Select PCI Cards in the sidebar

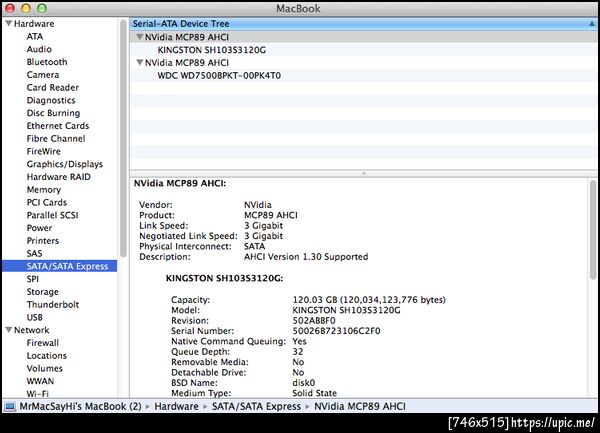click(x=47, y=202)
